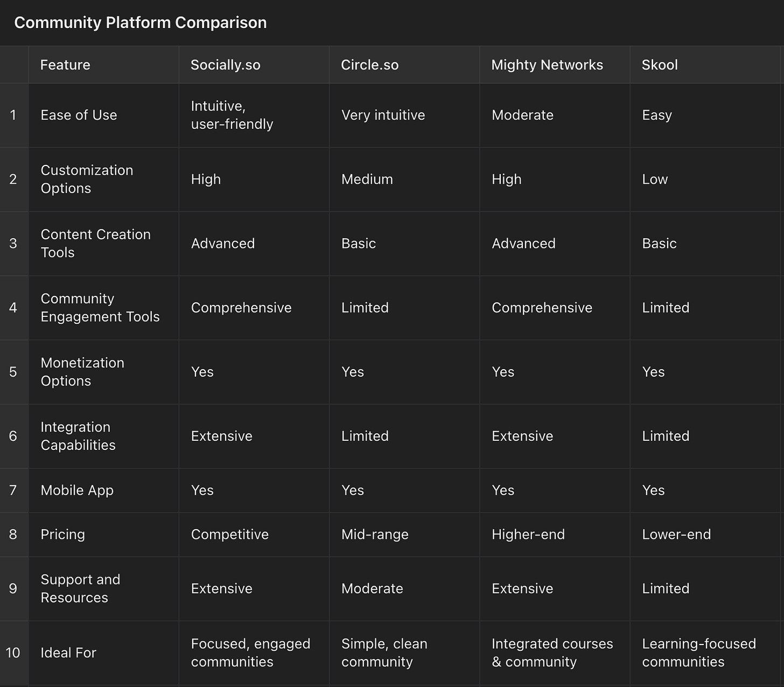This screenshot has width=784, height=687.
Task: Select row number 10
Action: pos(13,653)
